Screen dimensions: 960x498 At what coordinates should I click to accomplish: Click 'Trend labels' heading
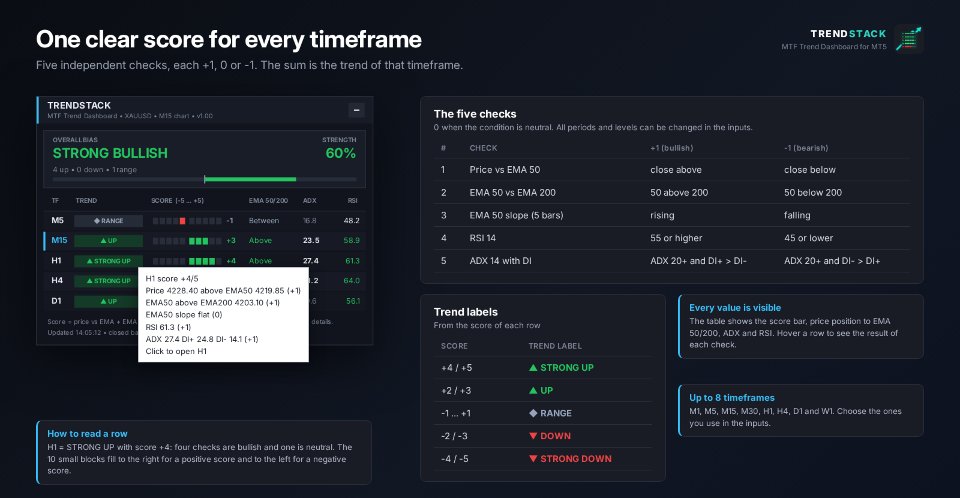(465, 312)
